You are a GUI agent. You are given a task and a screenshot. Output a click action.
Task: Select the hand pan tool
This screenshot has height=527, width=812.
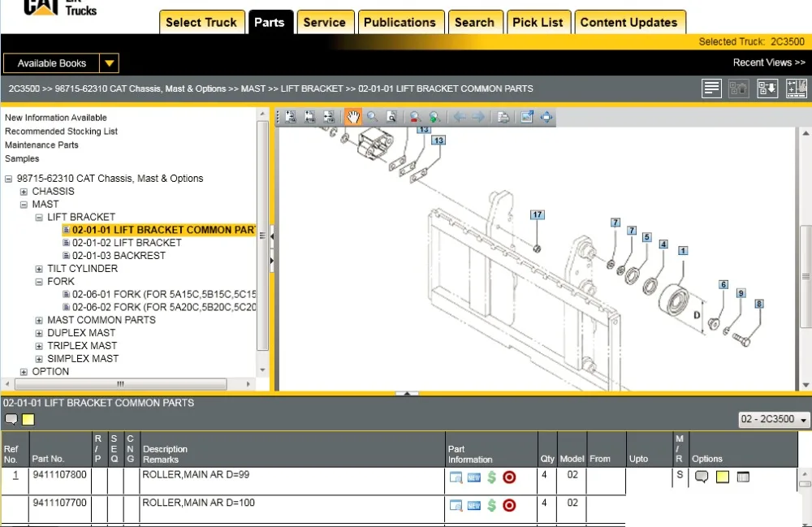click(352, 117)
